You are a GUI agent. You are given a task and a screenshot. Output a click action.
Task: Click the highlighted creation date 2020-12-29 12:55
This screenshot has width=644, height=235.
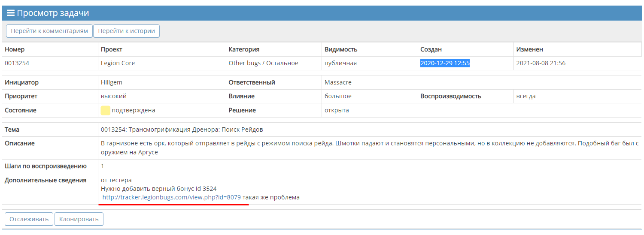coord(445,63)
